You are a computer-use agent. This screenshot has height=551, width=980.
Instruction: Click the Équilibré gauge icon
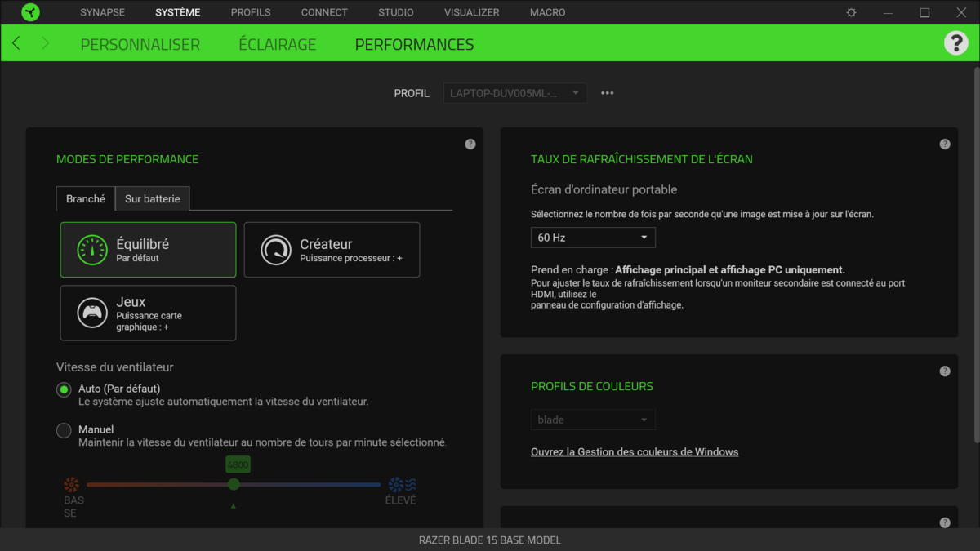pos(92,250)
